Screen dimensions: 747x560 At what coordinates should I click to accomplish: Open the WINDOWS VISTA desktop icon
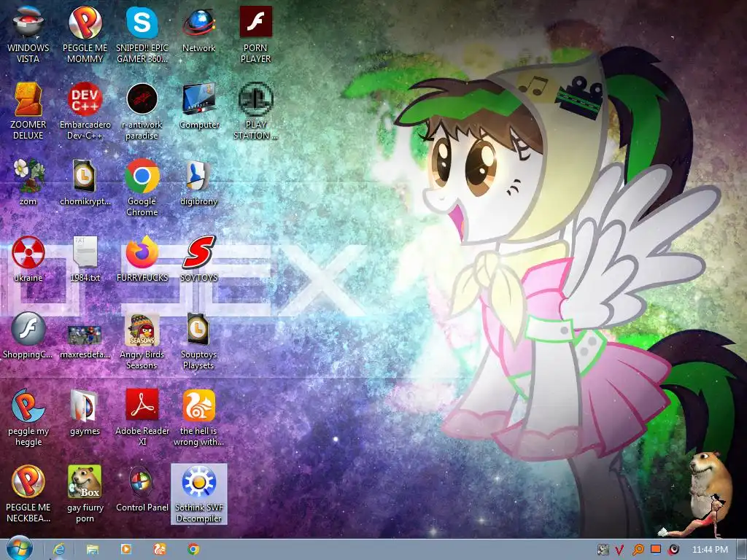[x=28, y=34]
